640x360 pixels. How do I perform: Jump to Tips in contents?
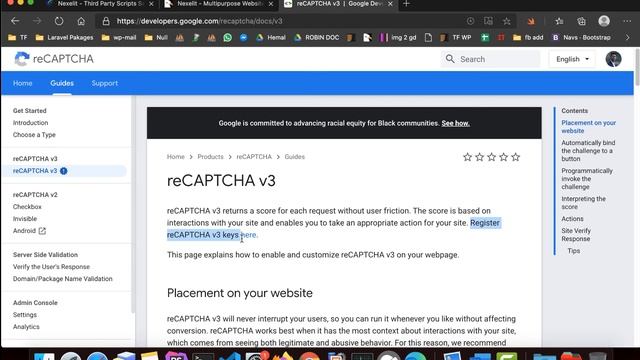(x=573, y=251)
